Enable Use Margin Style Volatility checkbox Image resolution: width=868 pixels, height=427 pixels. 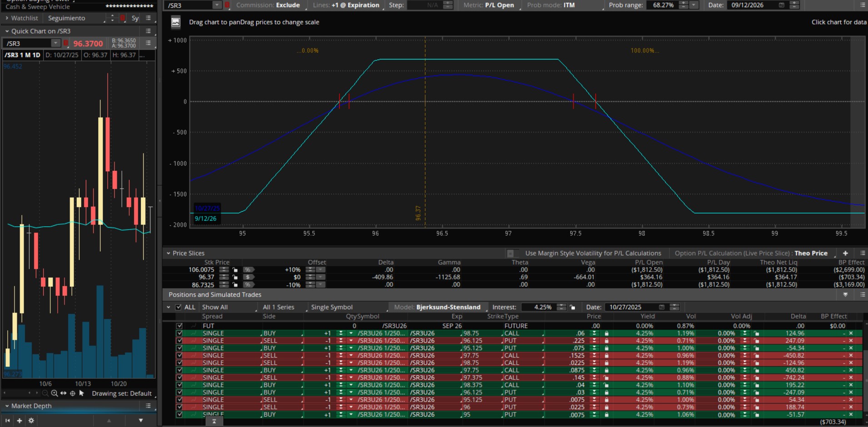click(x=510, y=253)
